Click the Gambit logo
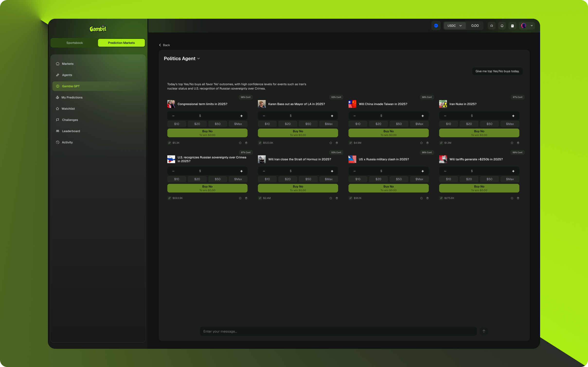Screen dimensions: 588x367 (98, 29)
